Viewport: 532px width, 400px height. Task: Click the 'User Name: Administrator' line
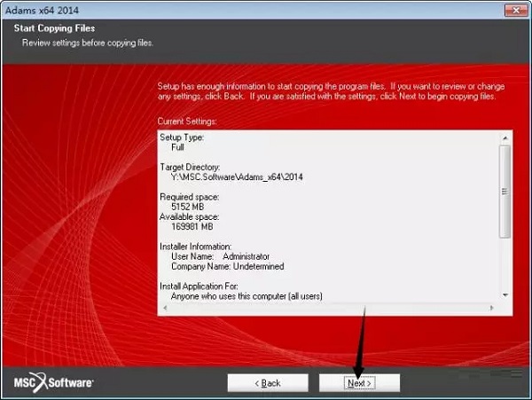click(220, 256)
